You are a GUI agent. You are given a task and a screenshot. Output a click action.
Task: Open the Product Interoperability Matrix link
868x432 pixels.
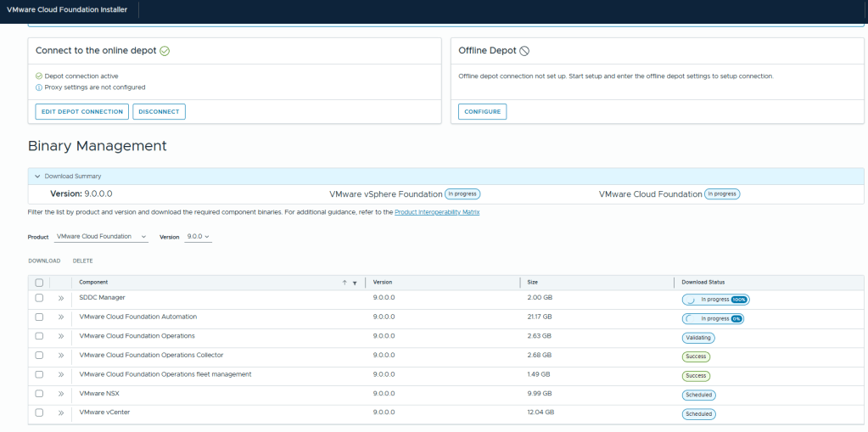pos(437,212)
